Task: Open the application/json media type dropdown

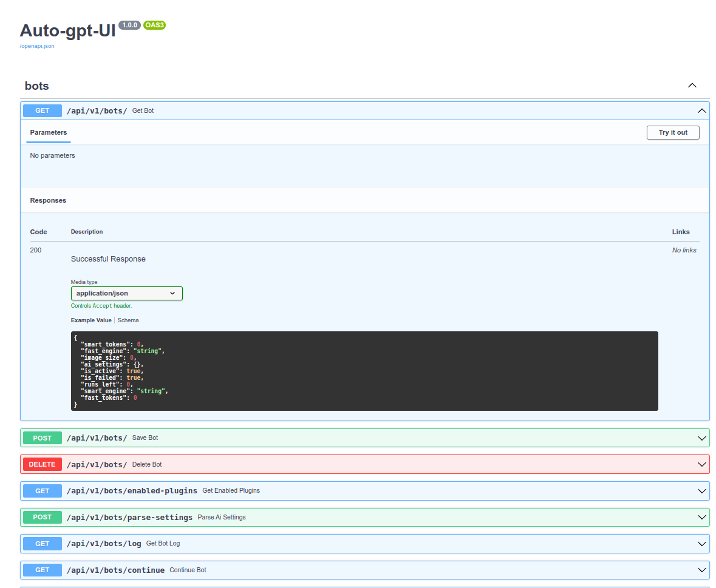Action: (x=126, y=293)
